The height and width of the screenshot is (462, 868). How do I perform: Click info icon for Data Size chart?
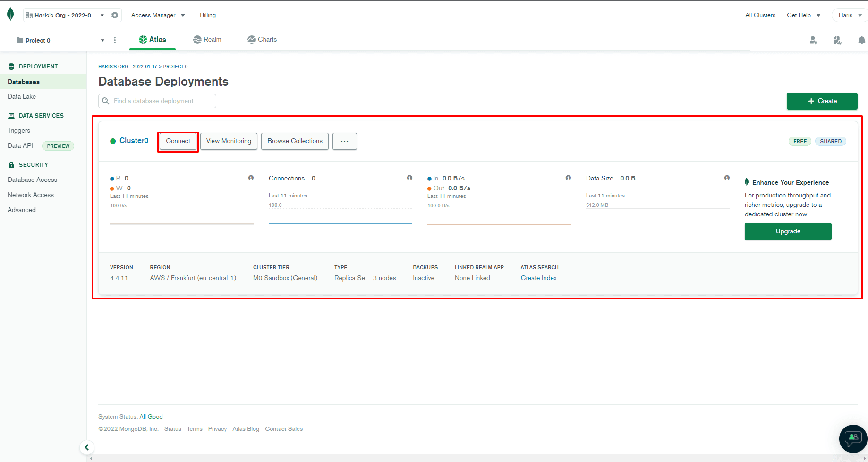coord(727,178)
